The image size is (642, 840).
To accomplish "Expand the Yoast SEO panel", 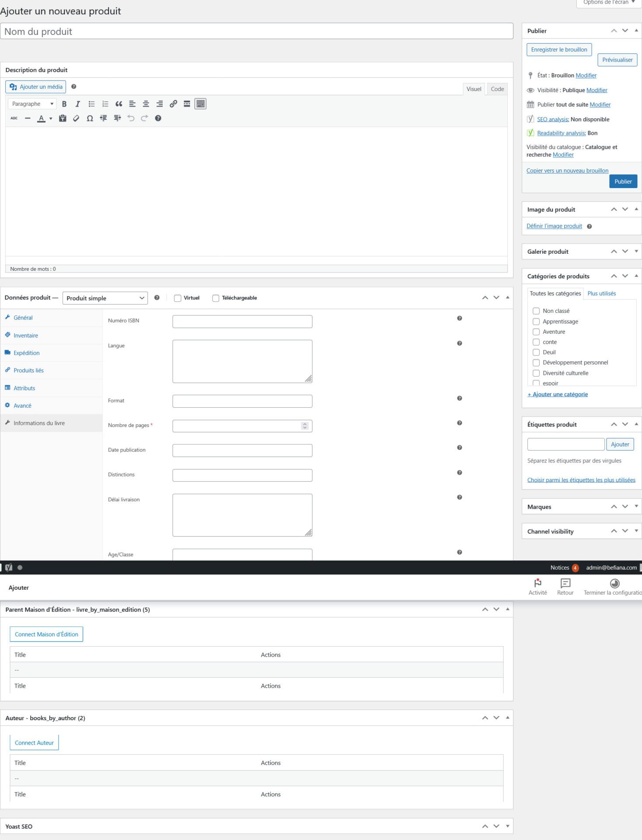I will click(x=508, y=826).
